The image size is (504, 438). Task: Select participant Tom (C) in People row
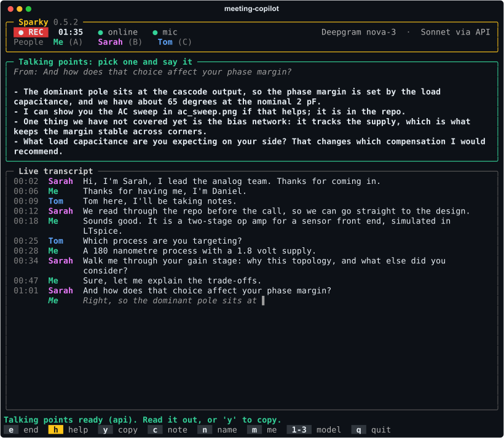tap(175, 42)
